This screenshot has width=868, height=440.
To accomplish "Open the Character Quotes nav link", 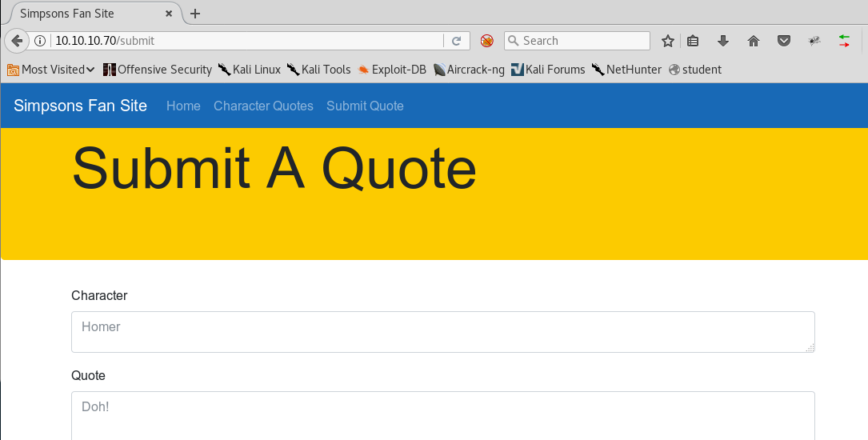I will click(x=263, y=106).
